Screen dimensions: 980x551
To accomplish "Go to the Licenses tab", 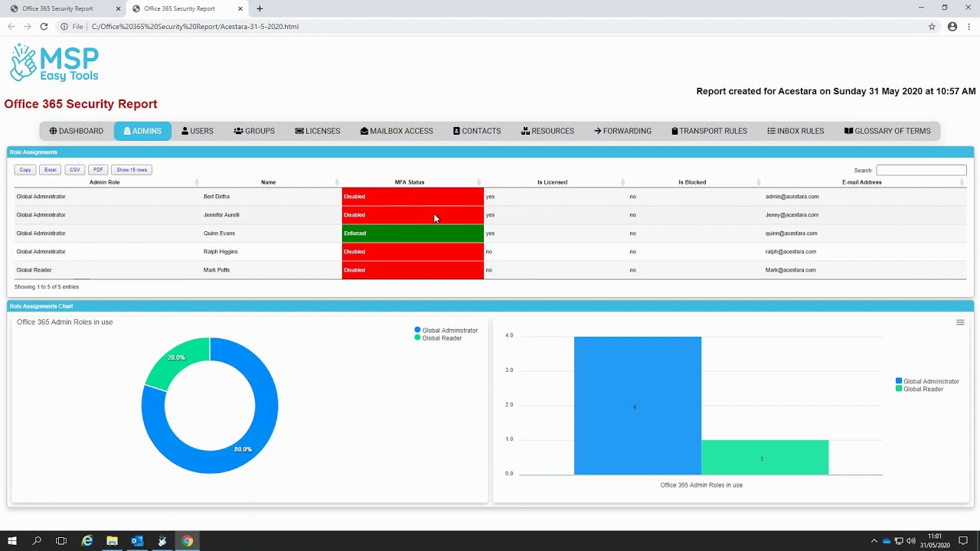I will tap(318, 131).
